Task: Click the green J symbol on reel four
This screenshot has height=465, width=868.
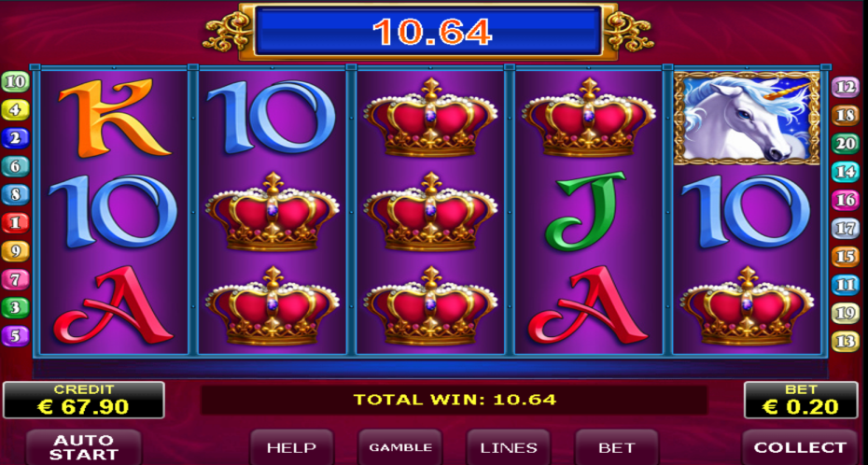Action: tap(587, 212)
